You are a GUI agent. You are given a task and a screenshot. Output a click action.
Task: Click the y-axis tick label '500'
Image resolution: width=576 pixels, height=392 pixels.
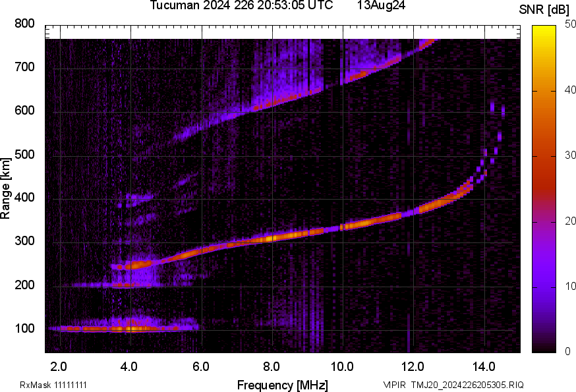point(24,155)
